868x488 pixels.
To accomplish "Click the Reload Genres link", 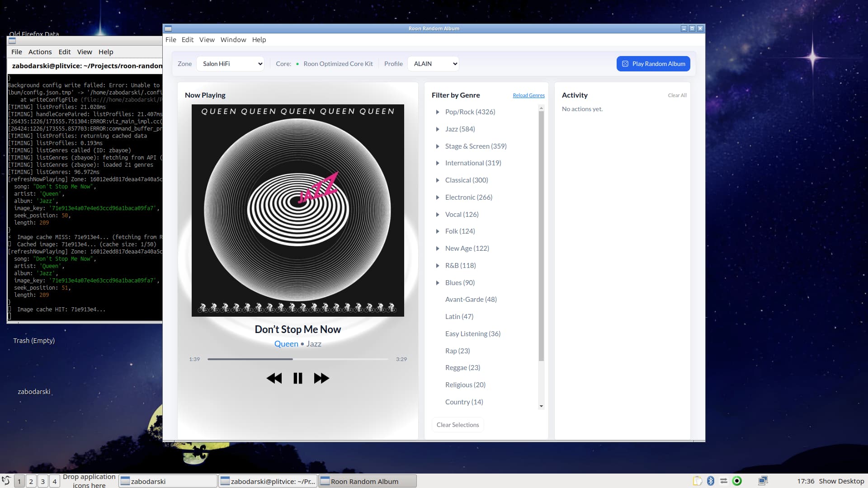I will [x=529, y=95].
